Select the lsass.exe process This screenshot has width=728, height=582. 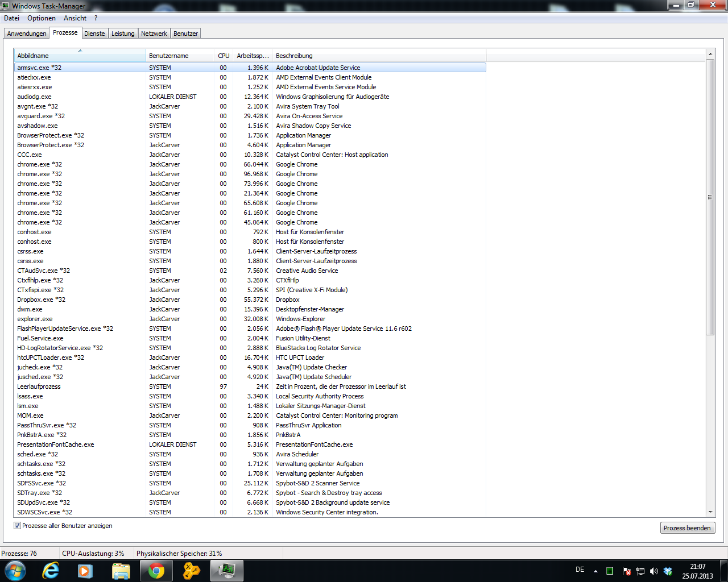tap(250, 396)
